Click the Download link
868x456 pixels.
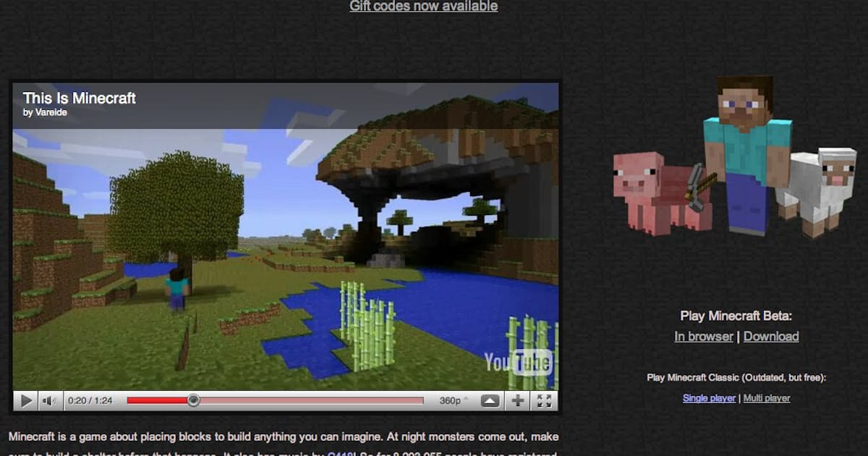(x=771, y=336)
